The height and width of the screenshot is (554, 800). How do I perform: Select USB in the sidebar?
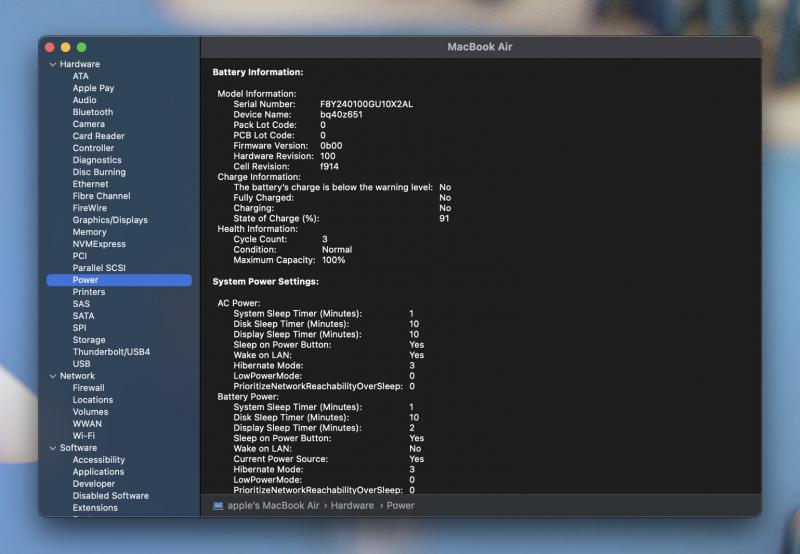point(81,364)
